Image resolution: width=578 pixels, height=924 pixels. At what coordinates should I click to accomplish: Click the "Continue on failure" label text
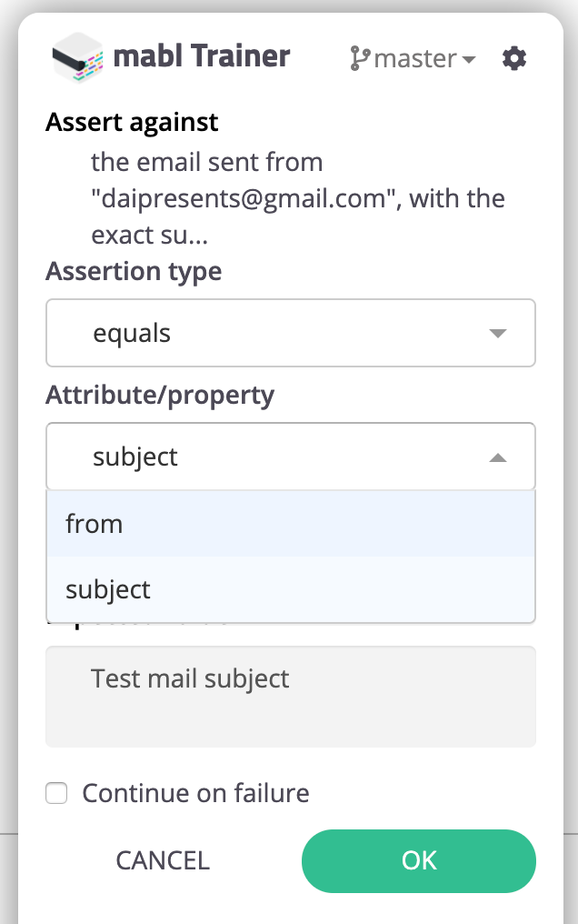195,793
